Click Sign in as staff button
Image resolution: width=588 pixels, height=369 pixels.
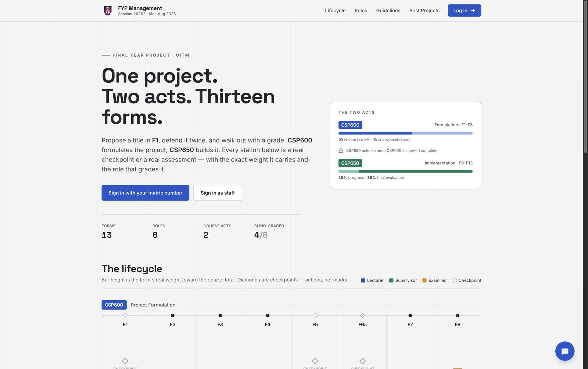218,193
